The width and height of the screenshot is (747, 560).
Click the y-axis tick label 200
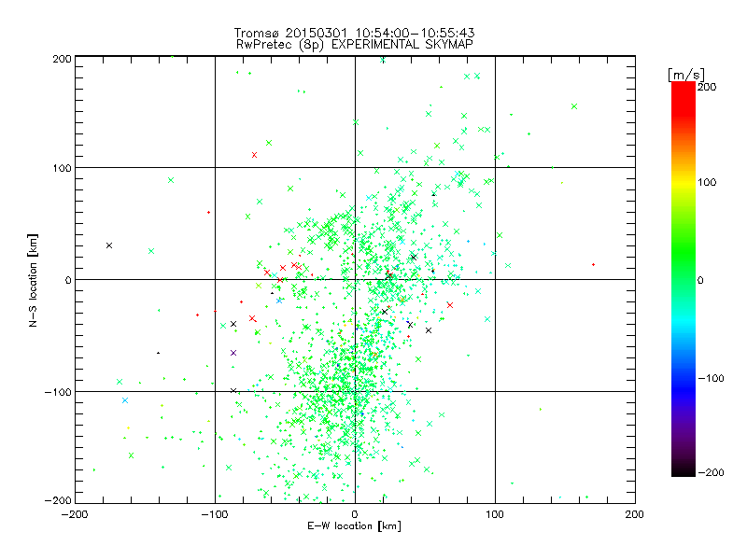62,59
